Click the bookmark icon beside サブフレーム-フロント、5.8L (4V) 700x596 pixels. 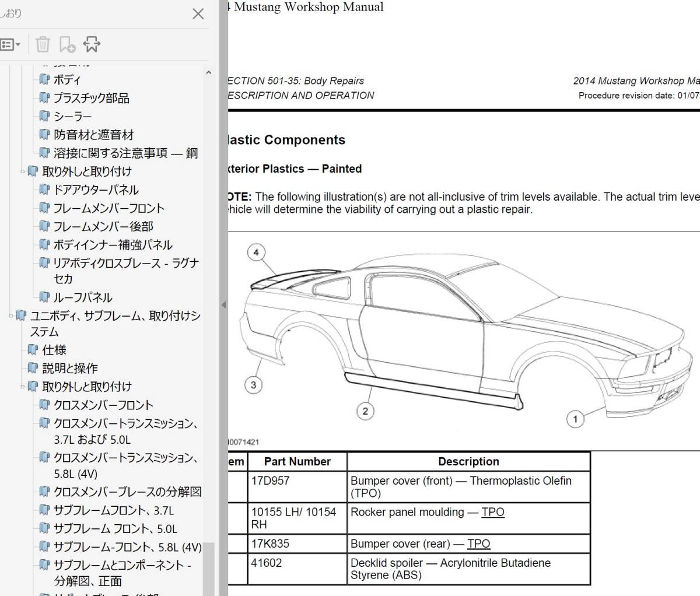(x=44, y=547)
